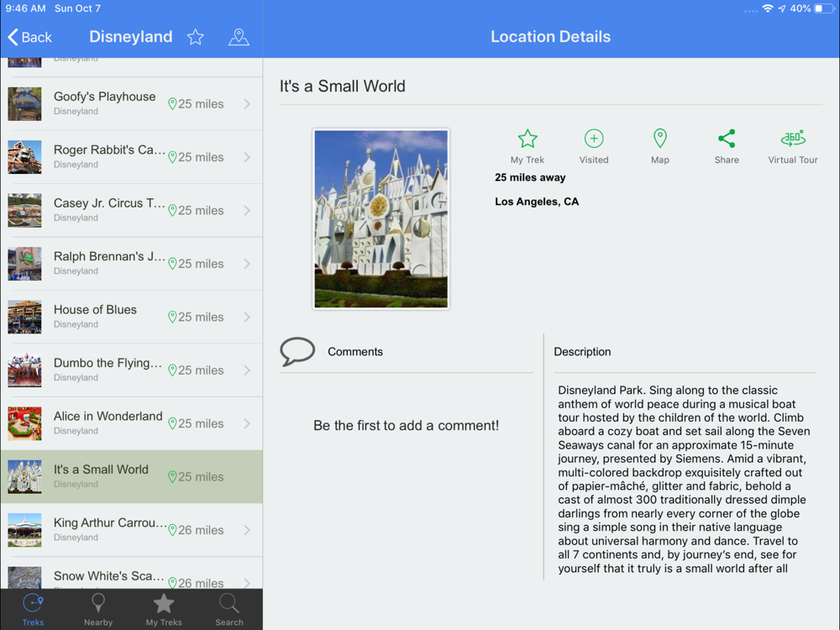Open chevron on Goofy's Playhouse row

[x=247, y=104]
